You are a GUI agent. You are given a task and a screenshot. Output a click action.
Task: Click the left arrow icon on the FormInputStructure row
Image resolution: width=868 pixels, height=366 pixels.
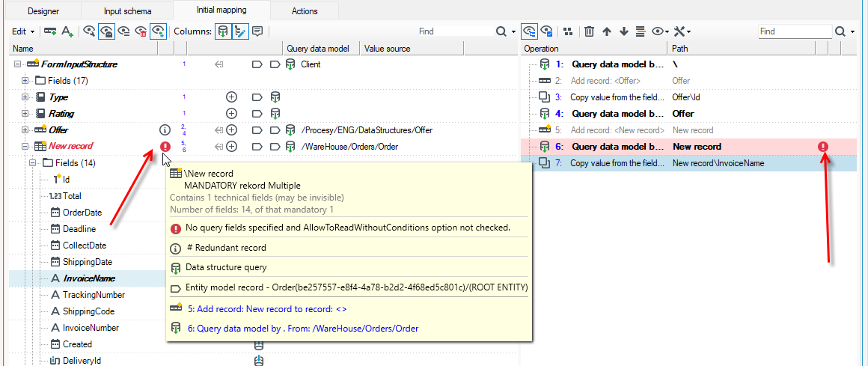218,64
